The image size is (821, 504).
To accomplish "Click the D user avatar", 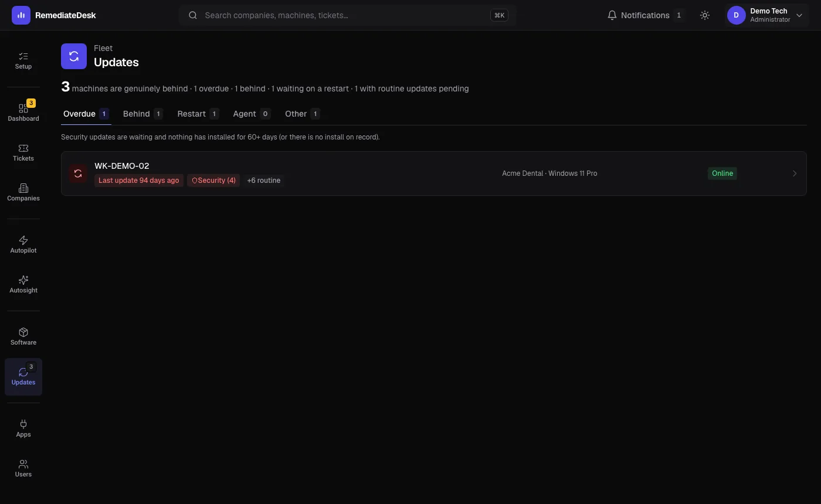I will pos(737,15).
